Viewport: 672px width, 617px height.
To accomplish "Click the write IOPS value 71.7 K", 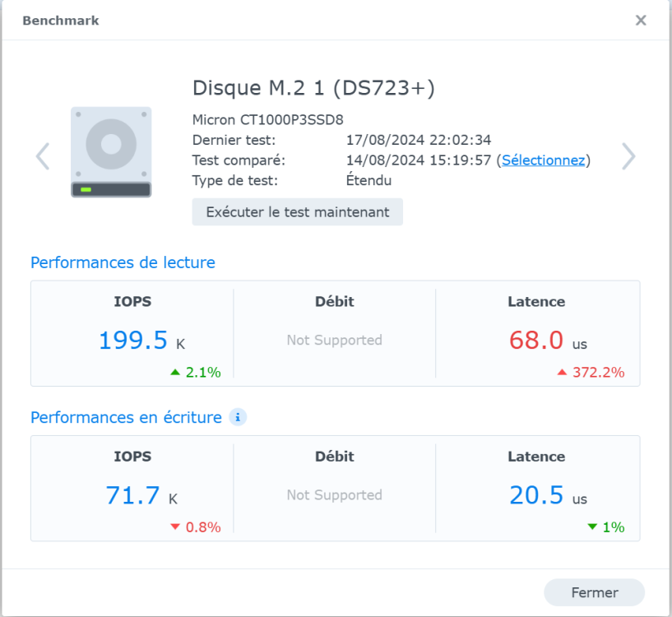I will point(141,495).
